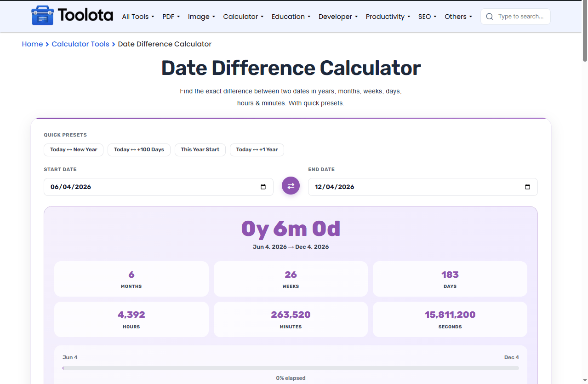Open Calculator Tools breadcrumb link
This screenshot has width=588, height=384.
click(80, 44)
